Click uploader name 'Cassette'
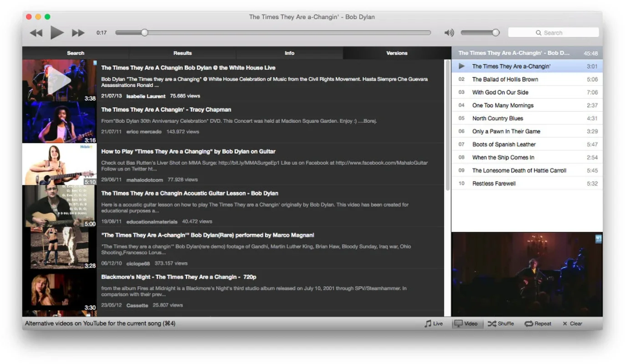 click(137, 305)
